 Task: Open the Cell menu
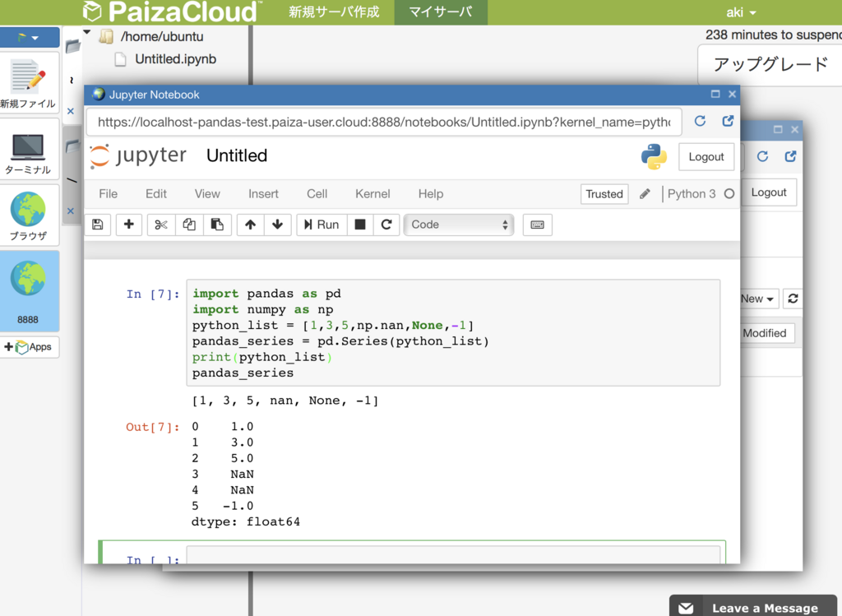click(317, 194)
